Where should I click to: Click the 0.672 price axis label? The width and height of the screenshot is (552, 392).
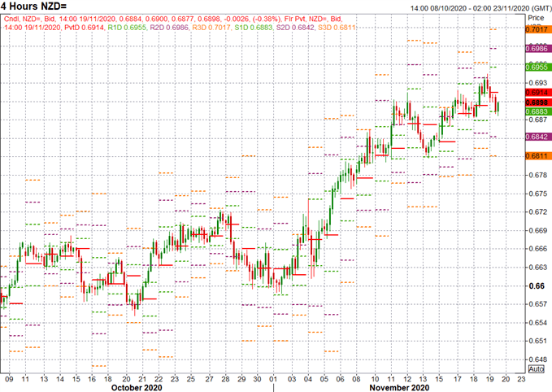(x=538, y=212)
